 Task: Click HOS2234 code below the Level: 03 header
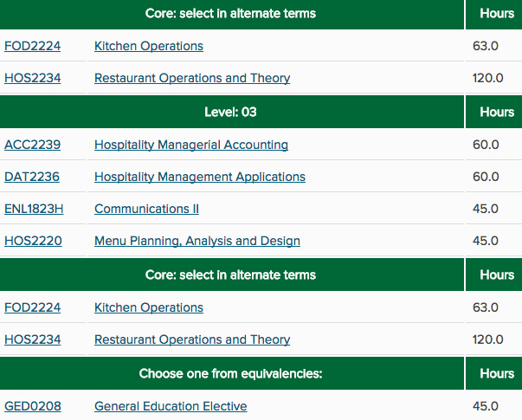[x=32, y=339]
